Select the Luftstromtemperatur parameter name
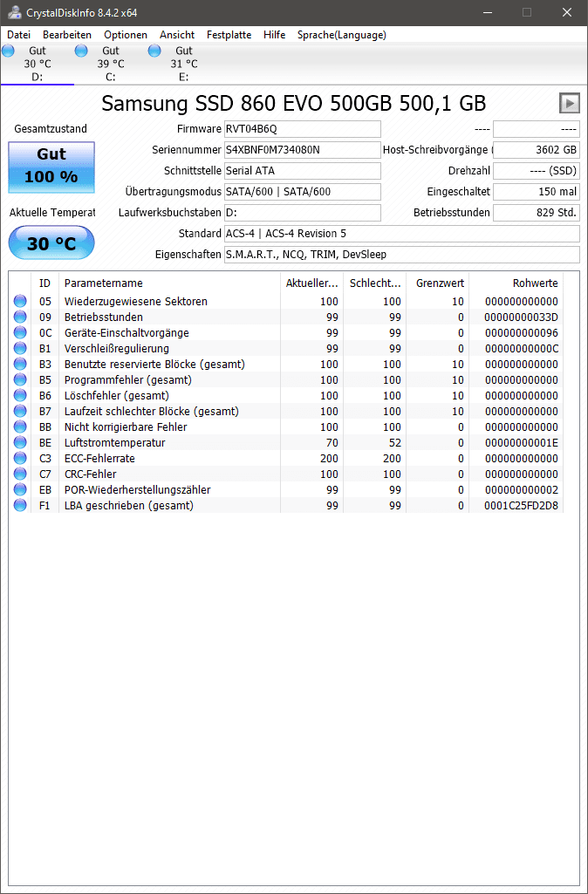The image size is (588, 894). point(114,442)
